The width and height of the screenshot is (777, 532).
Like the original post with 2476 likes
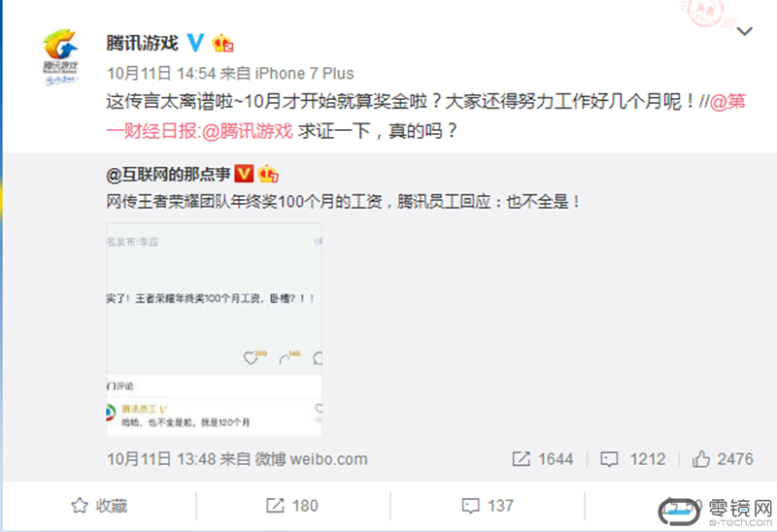[723, 459]
